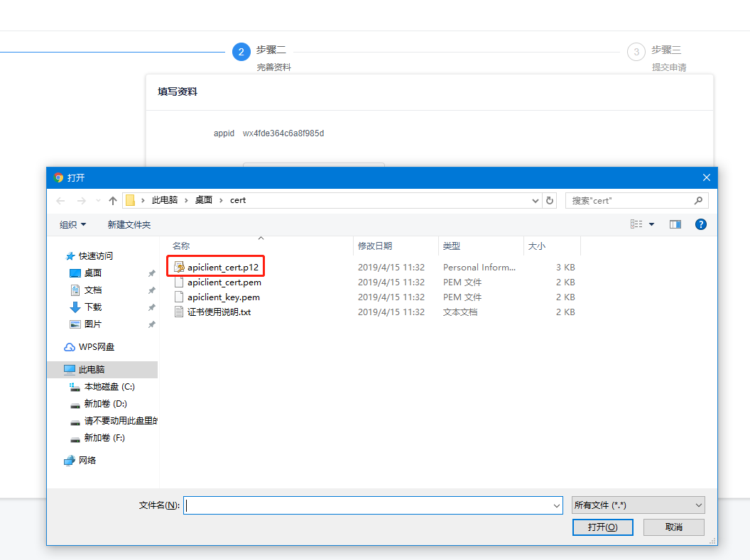Screen dimensions: 750x560
Task: Open the recent locations dropdown arrow
Action: pos(98,201)
